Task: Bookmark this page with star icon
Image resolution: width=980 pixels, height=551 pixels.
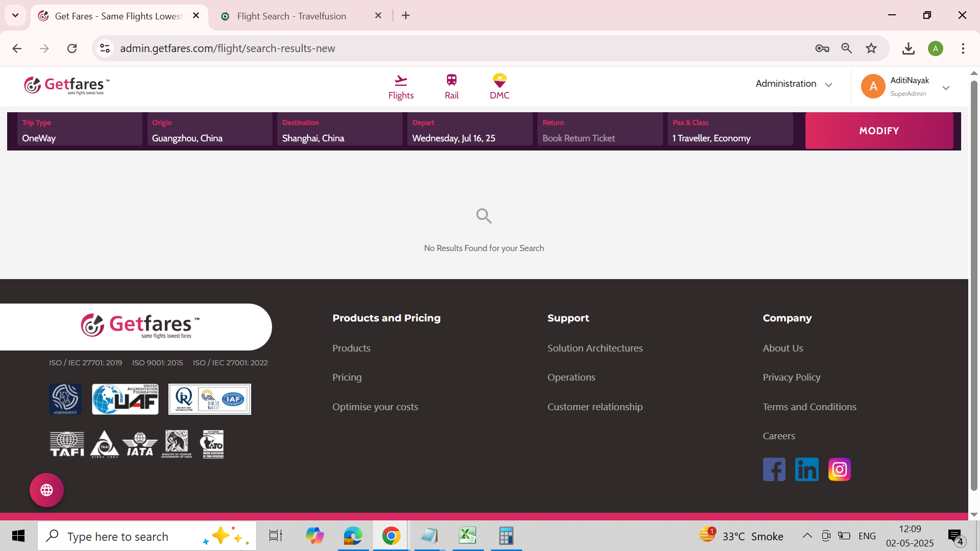Action: click(871, 48)
